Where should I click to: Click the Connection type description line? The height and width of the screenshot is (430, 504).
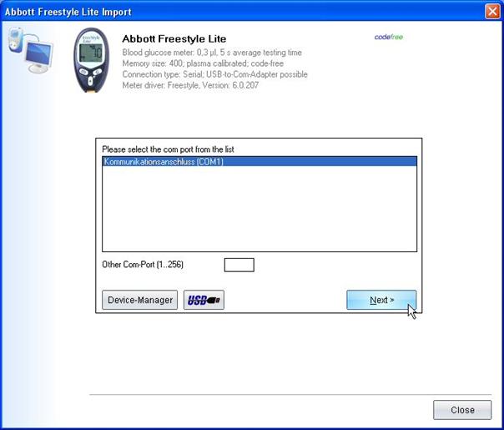(214, 74)
